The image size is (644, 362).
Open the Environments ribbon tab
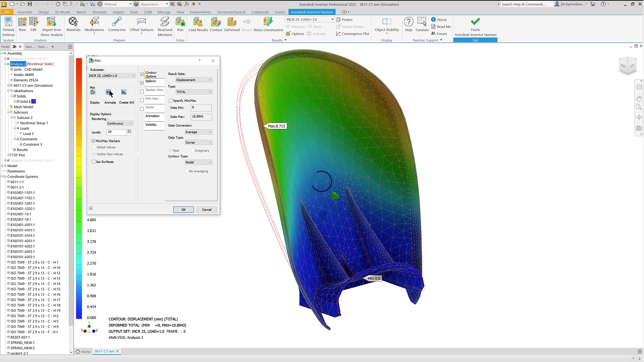200,12
